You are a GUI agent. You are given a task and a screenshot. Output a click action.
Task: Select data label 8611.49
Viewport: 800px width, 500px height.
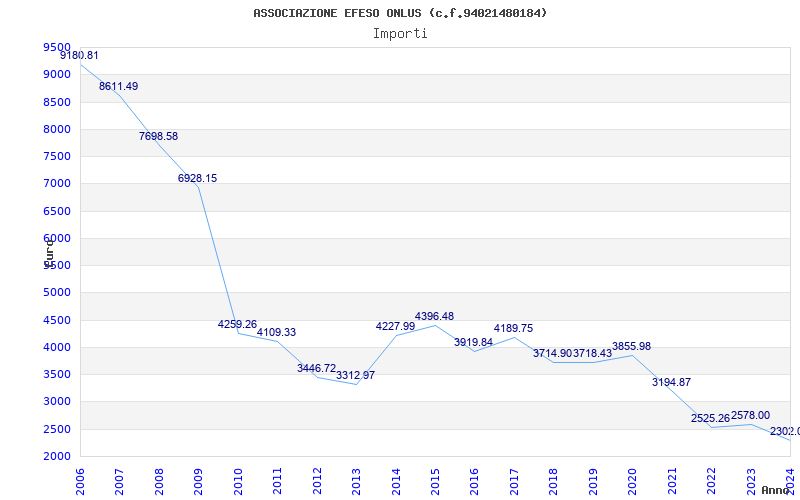point(118,86)
